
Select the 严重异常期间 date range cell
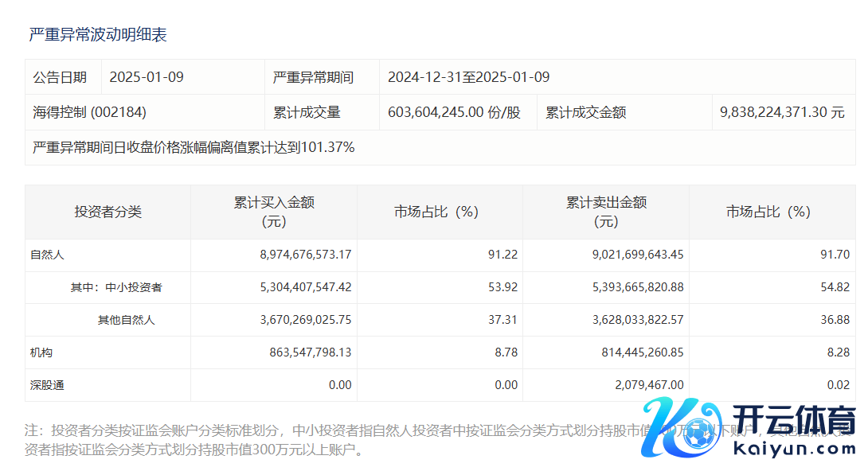(x=468, y=77)
